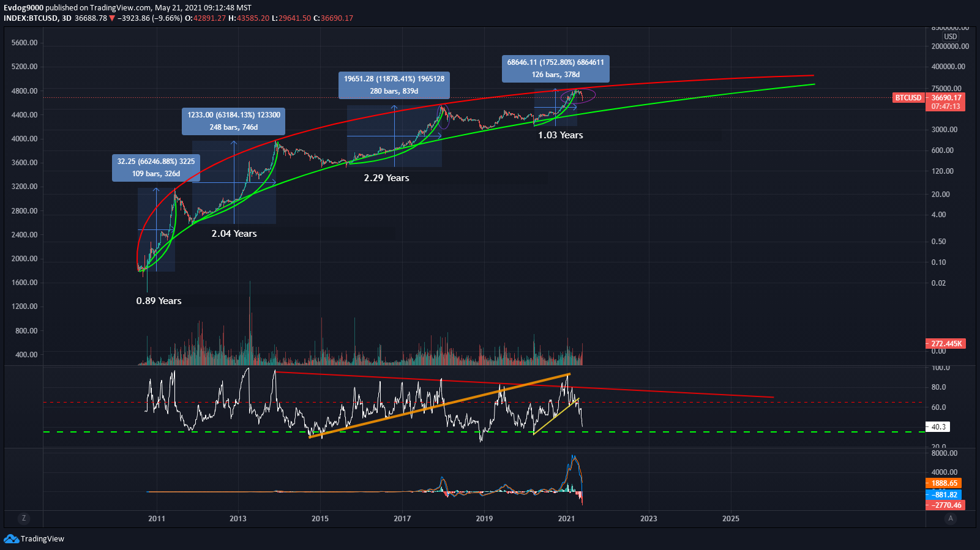Viewport: 980px width, 550px height.
Task: Click the -3923.86 (-9.66%) change value
Action: 149,18
